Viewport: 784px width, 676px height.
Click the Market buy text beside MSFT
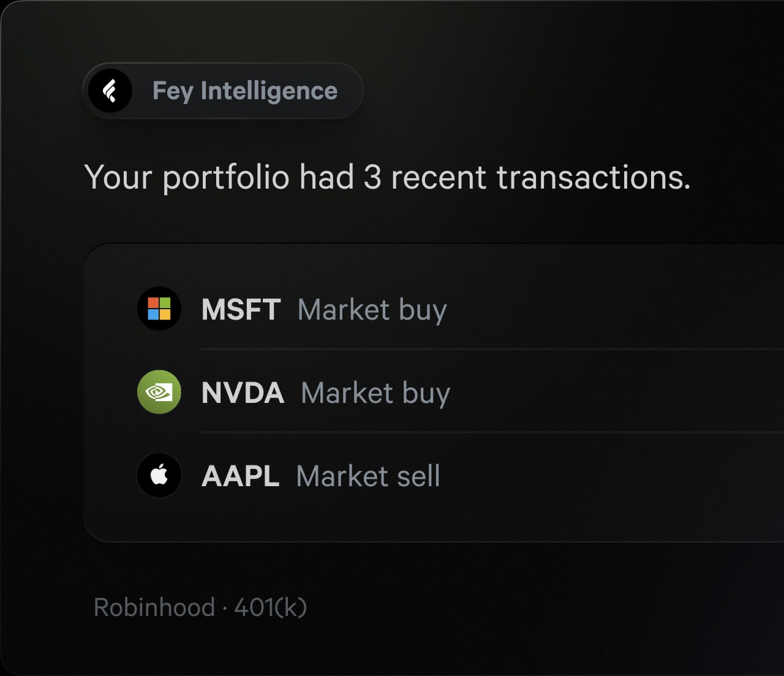371,310
